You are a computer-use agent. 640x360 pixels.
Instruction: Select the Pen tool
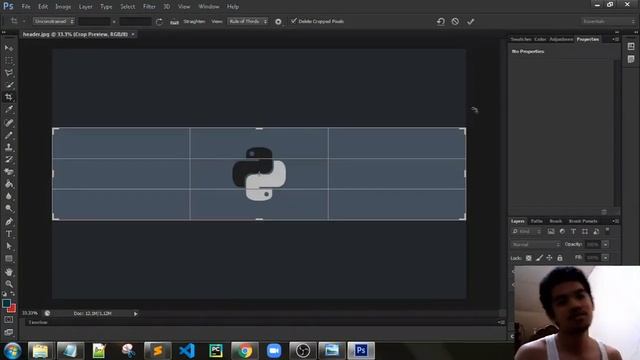9,222
